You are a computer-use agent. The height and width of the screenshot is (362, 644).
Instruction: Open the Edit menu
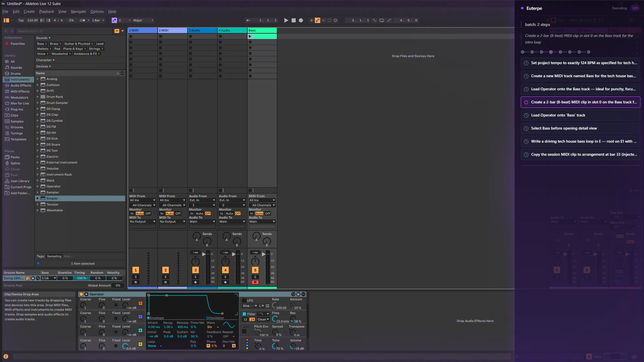16,12
